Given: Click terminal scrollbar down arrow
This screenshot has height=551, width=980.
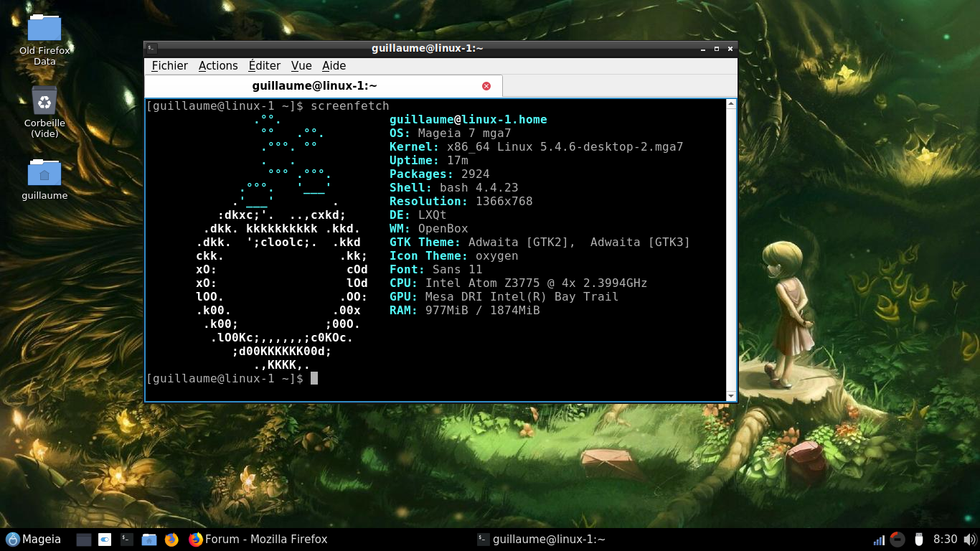Looking at the screenshot, I should 731,396.
